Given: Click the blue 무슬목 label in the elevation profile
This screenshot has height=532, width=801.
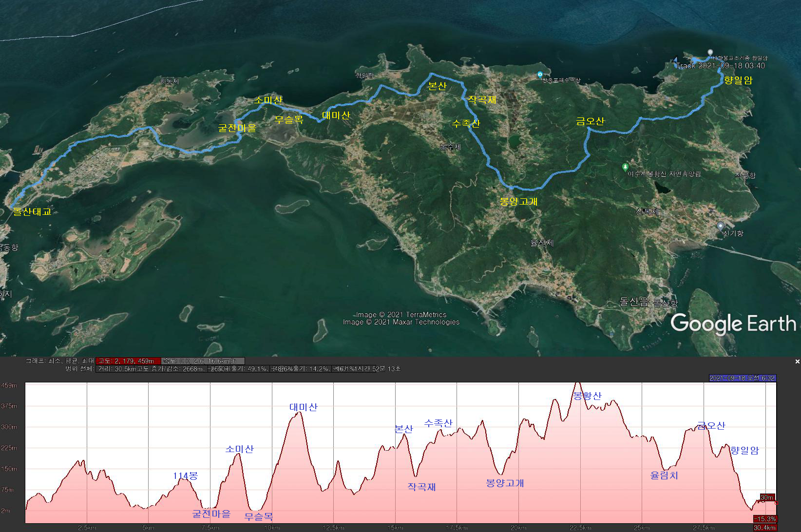Looking at the screenshot, I should point(259,516).
